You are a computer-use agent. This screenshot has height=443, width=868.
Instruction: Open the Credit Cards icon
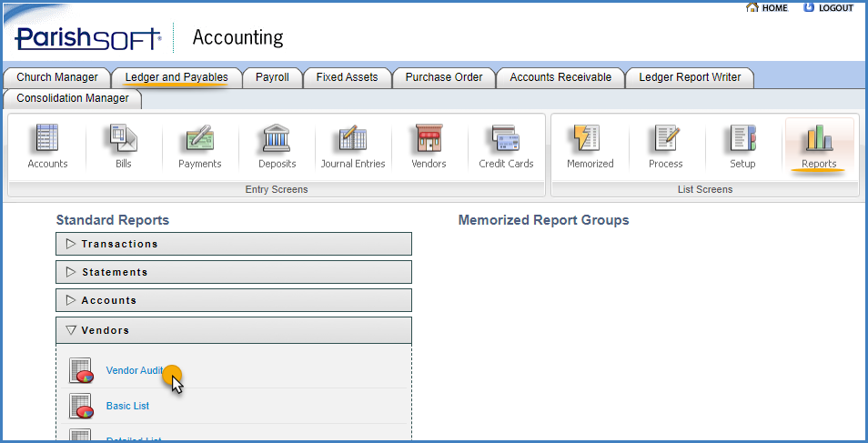pos(506,138)
